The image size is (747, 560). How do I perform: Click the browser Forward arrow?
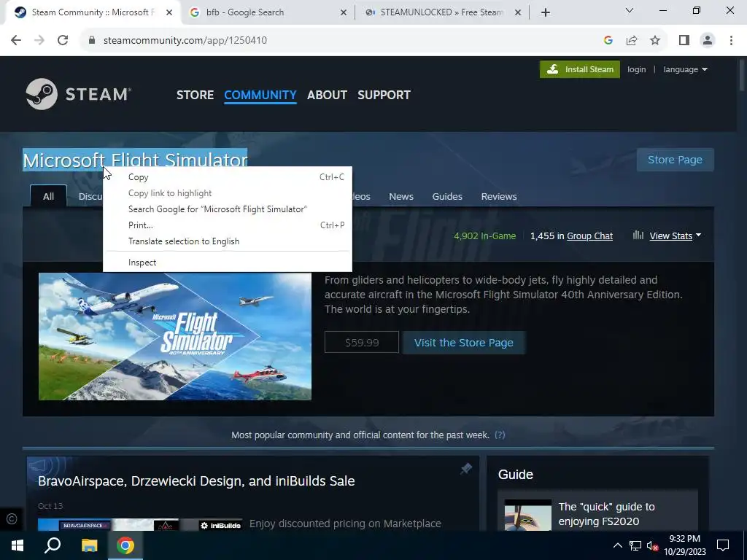pos(39,41)
